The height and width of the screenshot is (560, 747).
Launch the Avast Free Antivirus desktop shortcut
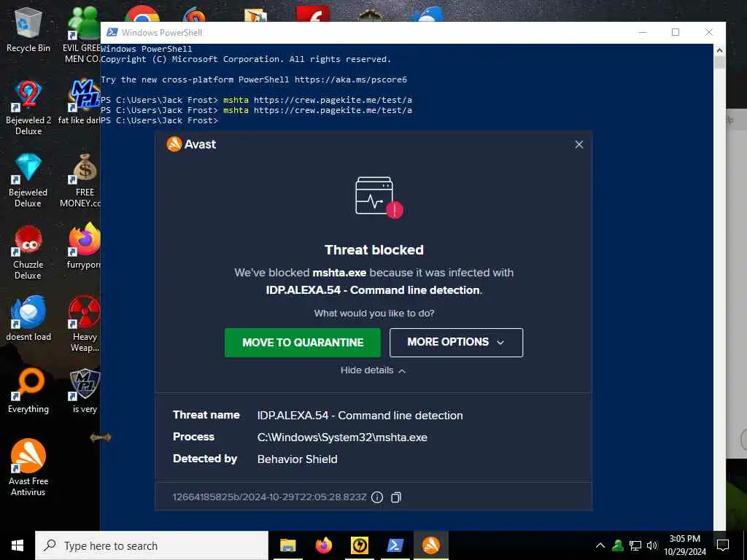(28, 467)
